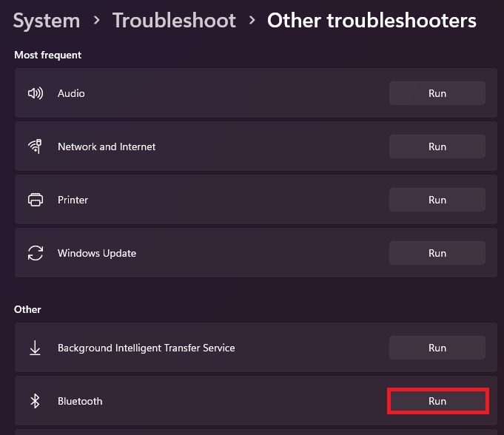Run the Background Intelligent Transfer Service troubleshooter
Image resolution: width=504 pixels, height=435 pixels.
pos(437,348)
